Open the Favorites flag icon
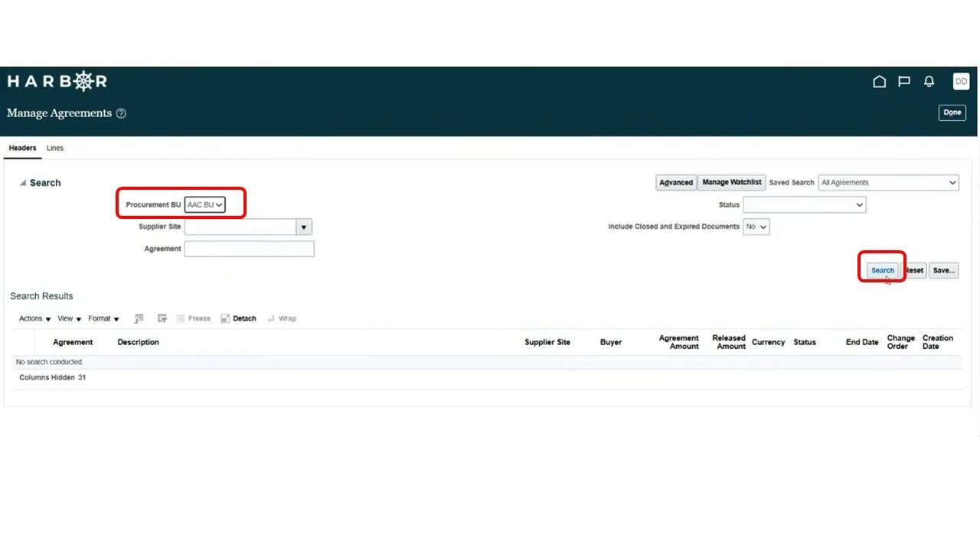980x551 pixels. point(904,81)
